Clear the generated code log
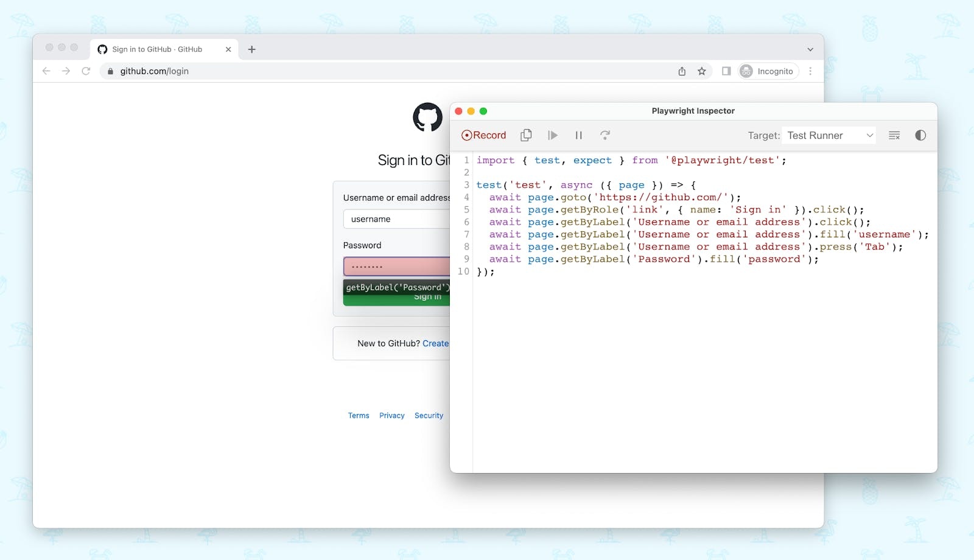This screenshot has width=974, height=560. click(x=894, y=135)
